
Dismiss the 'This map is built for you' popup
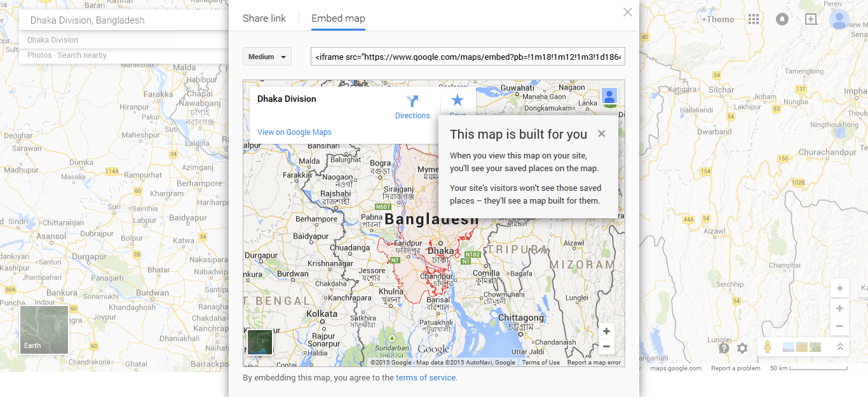(602, 134)
